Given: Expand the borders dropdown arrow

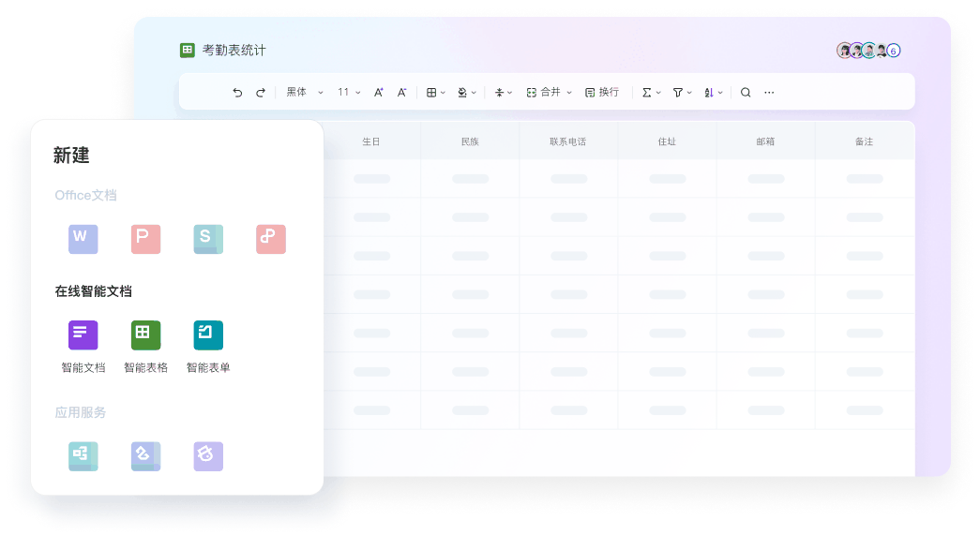Looking at the screenshot, I should (444, 93).
